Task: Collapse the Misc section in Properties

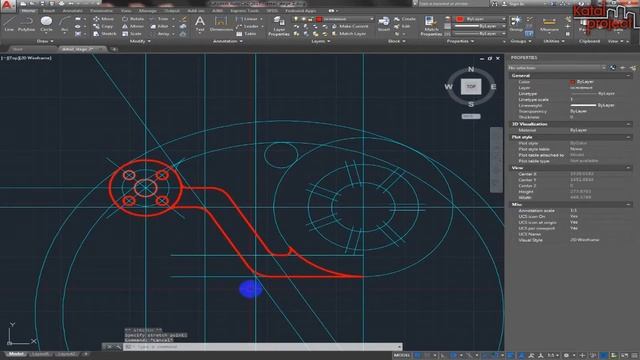Action: 628,204
